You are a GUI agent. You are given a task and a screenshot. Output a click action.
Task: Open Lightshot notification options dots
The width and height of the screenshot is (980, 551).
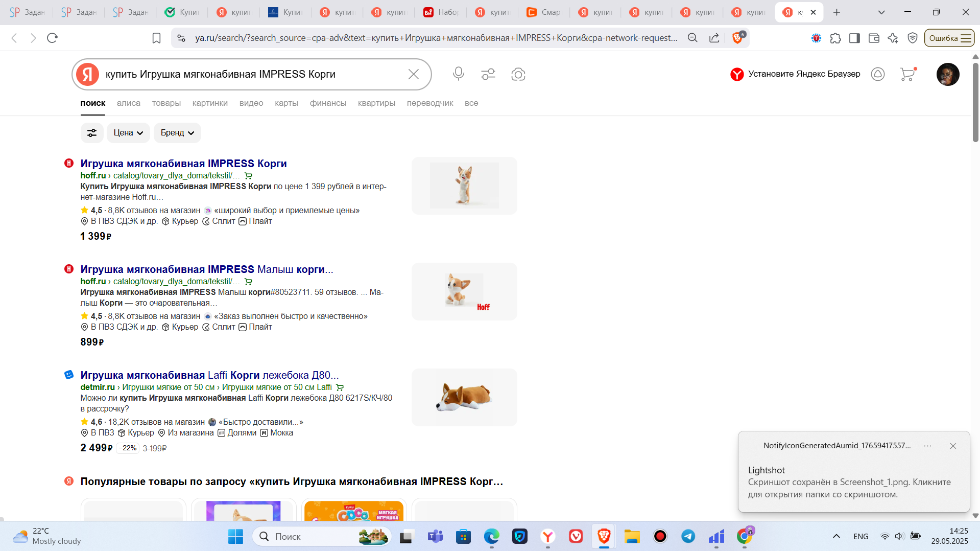tap(927, 446)
